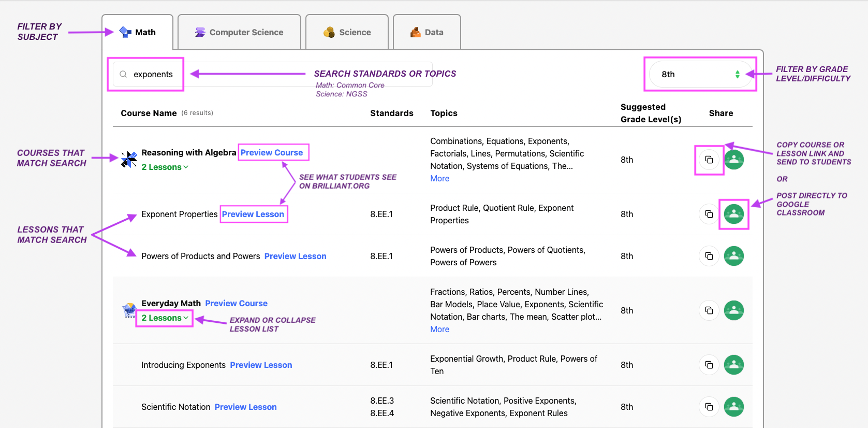
Task: Share Everyday Math course to Google Classroom
Action: (733, 310)
